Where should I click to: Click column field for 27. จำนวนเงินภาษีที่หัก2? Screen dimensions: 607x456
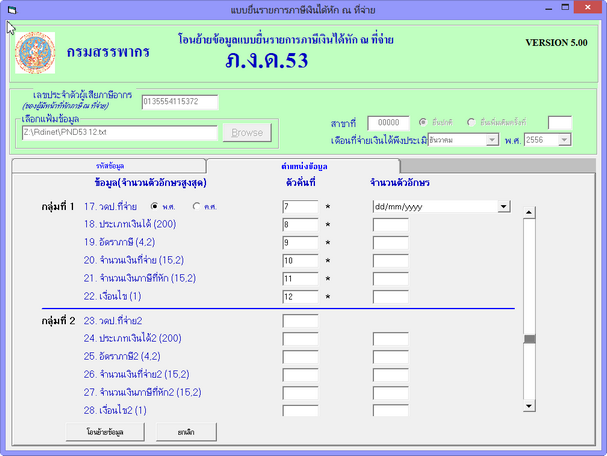click(300, 393)
